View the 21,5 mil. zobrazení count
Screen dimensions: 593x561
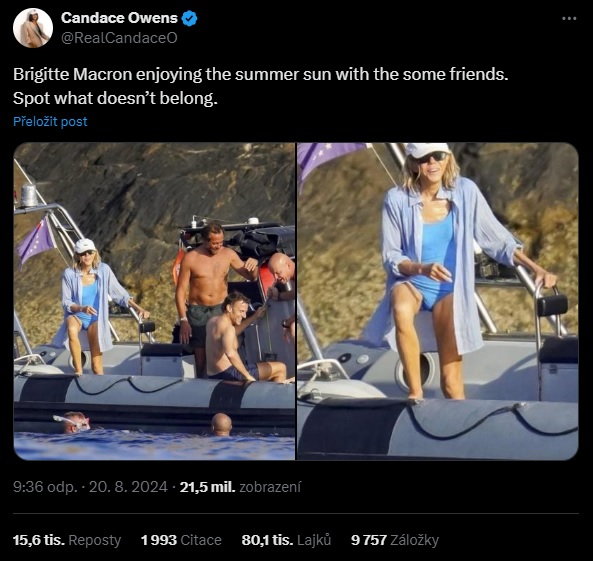[240, 487]
